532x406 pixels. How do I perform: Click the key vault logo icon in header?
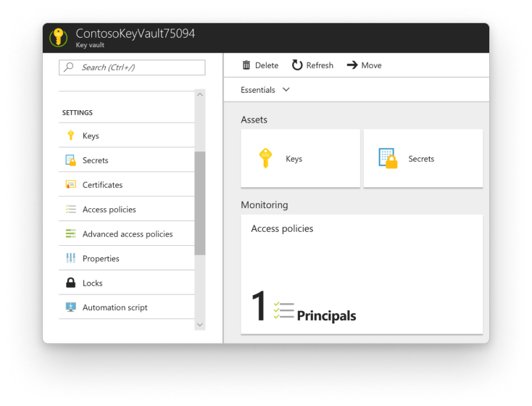pyautogui.click(x=59, y=38)
